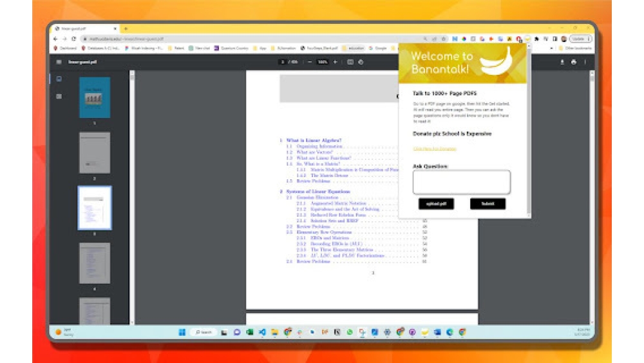Select page 1 thumbnail in sidebar

tap(95, 97)
